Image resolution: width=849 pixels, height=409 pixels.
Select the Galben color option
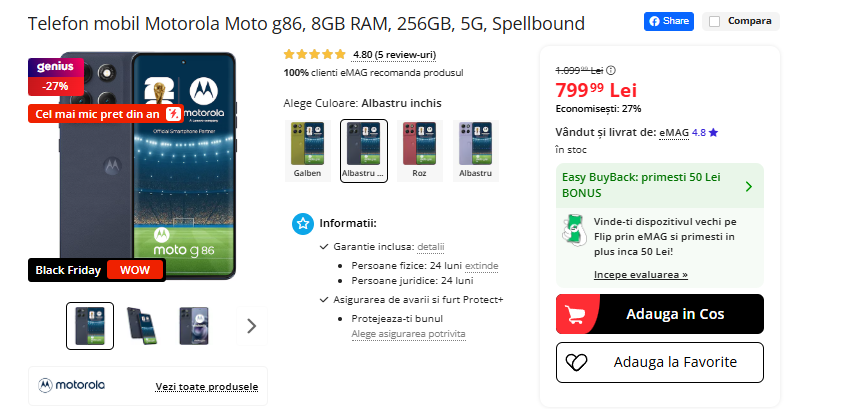tap(307, 150)
